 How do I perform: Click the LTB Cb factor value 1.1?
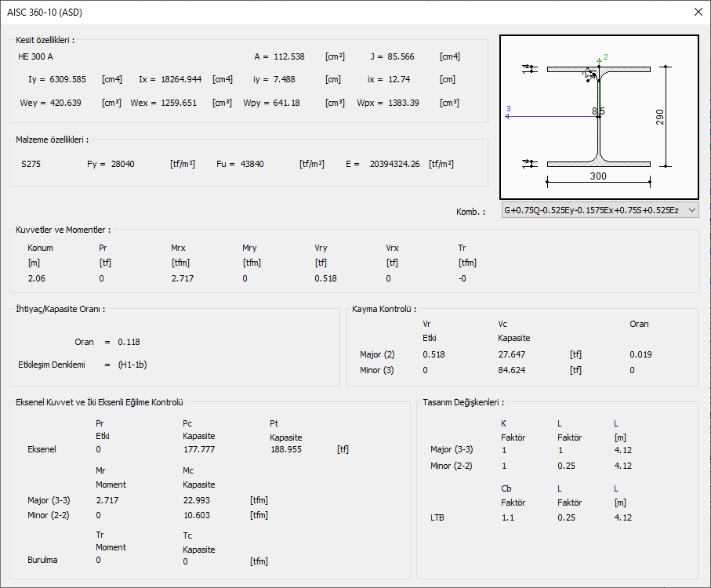click(508, 517)
